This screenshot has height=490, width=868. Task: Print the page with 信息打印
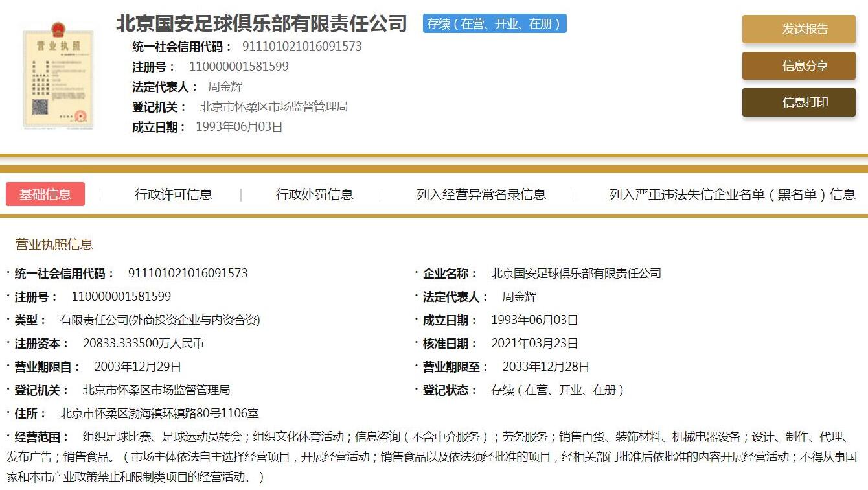point(798,102)
